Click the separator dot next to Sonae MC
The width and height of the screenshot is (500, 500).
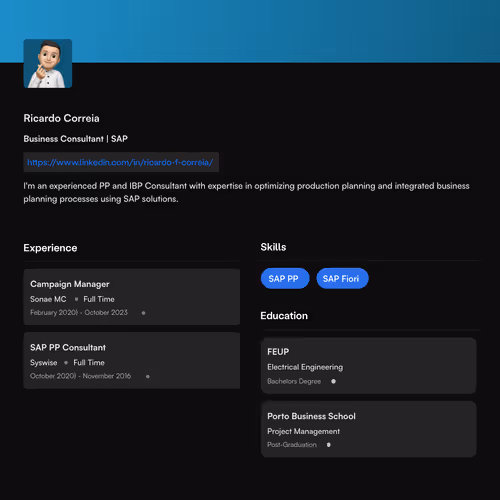[76, 299]
